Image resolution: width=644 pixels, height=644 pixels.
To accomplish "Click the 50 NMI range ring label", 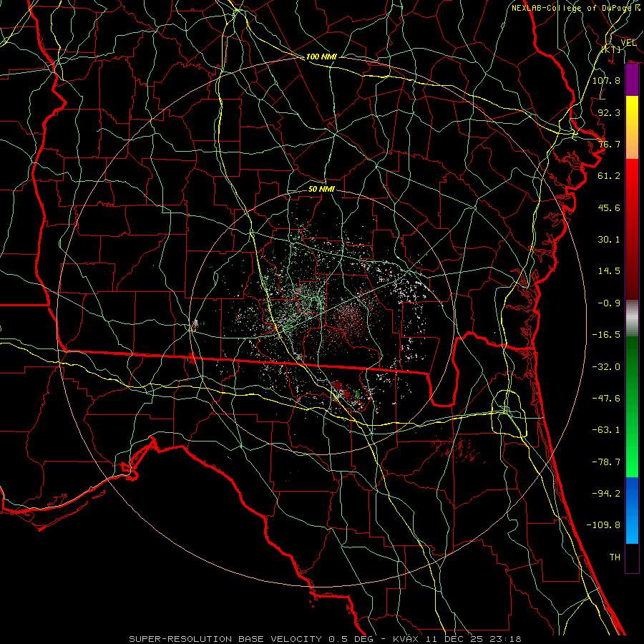I will click(x=321, y=189).
